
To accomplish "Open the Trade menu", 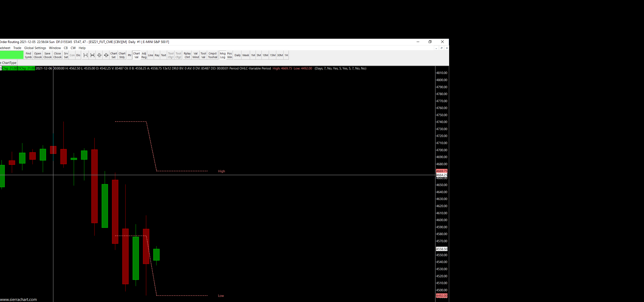I will click(x=17, y=48).
